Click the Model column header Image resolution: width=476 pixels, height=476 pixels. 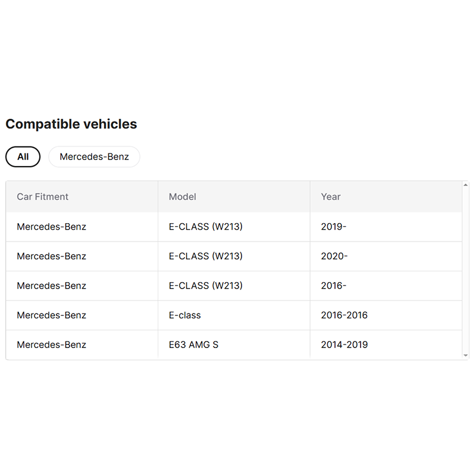tap(234, 197)
